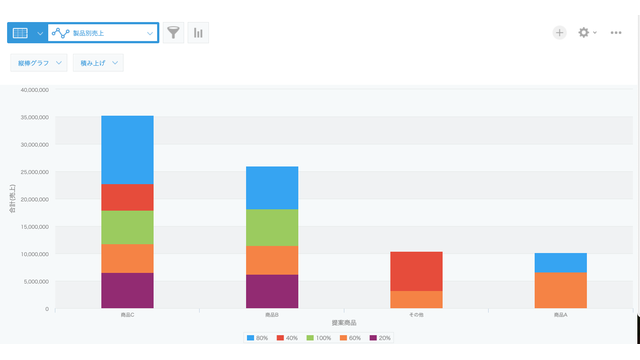Open the 製品別売上 view selector dropdown
The width and height of the screenshot is (640, 360).
103,33
